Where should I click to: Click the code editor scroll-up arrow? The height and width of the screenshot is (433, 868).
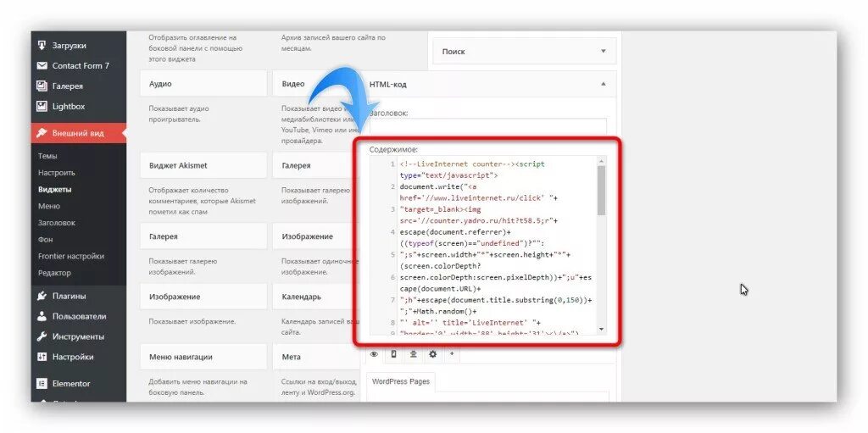(x=602, y=161)
